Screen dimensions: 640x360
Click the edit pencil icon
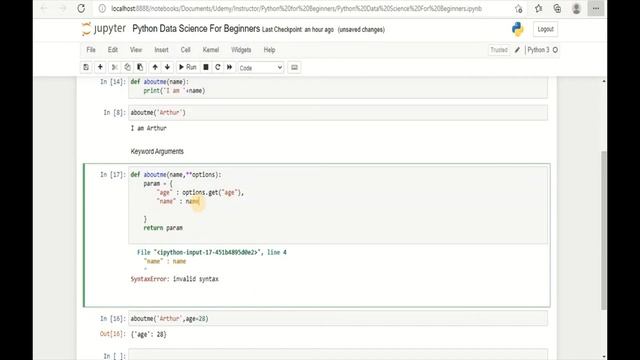point(517,50)
